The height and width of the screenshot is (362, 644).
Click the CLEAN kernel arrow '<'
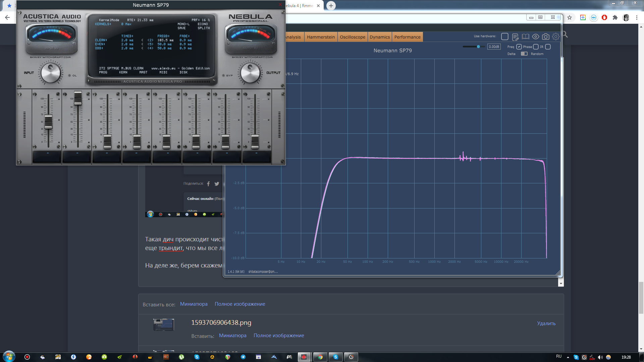click(x=142, y=40)
